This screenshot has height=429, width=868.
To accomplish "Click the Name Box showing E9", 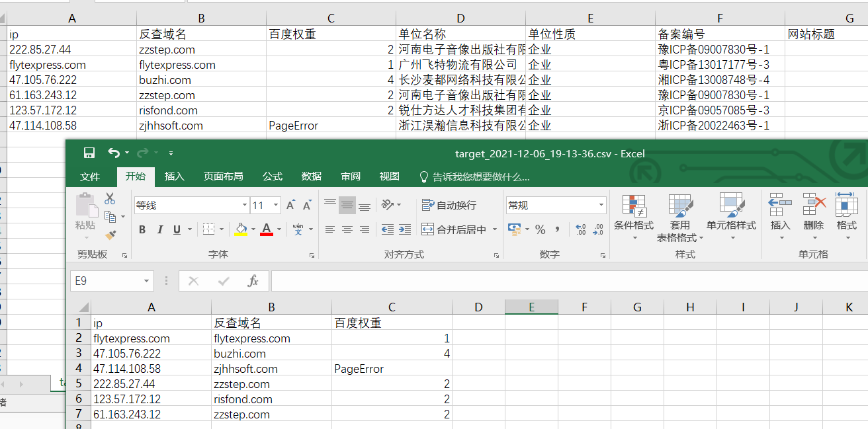I will tap(106, 281).
